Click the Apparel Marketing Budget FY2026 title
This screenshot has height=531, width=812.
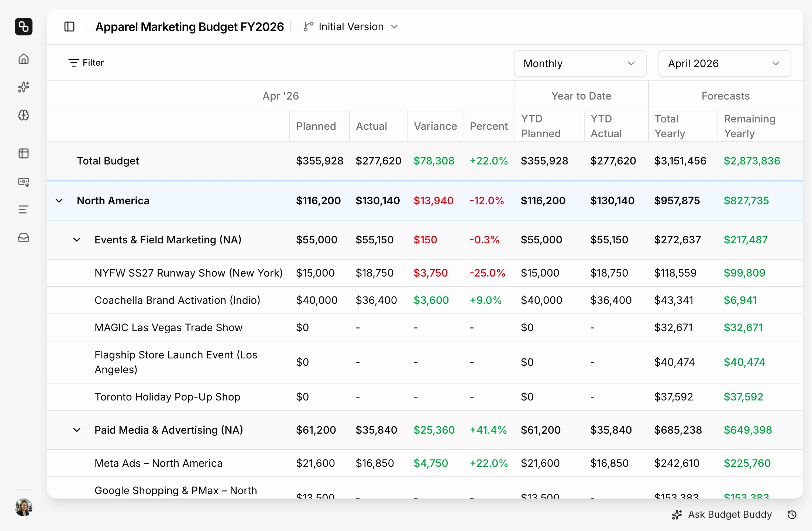(x=190, y=27)
